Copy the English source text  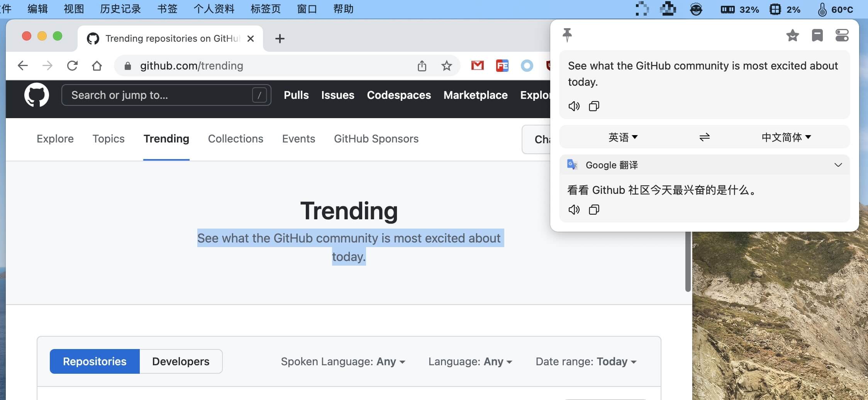click(594, 106)
